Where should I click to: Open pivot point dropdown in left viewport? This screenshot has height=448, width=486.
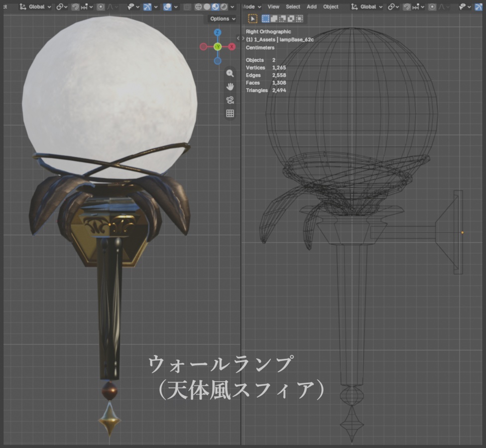click(62, 6)
